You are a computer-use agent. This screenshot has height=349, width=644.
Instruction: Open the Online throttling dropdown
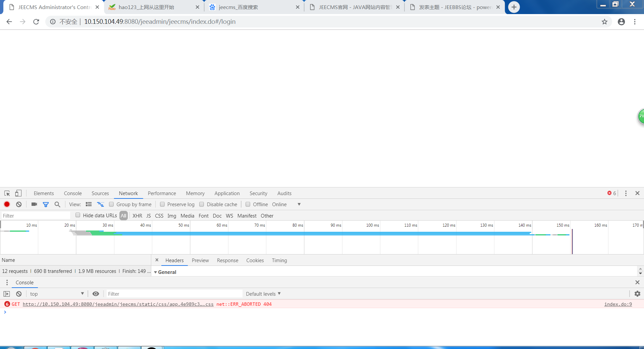[x=286, y=205]
